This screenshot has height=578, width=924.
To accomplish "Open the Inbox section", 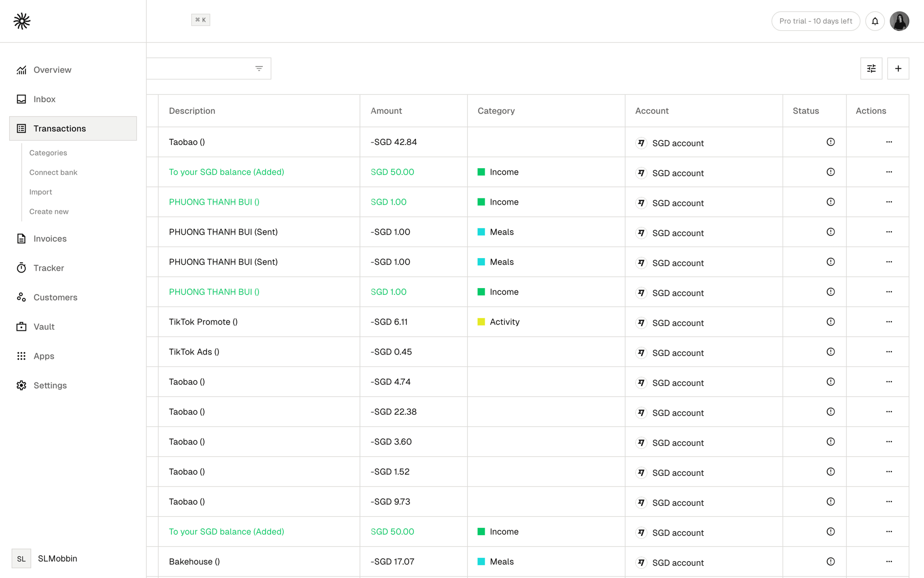I will tap(44, 99).
